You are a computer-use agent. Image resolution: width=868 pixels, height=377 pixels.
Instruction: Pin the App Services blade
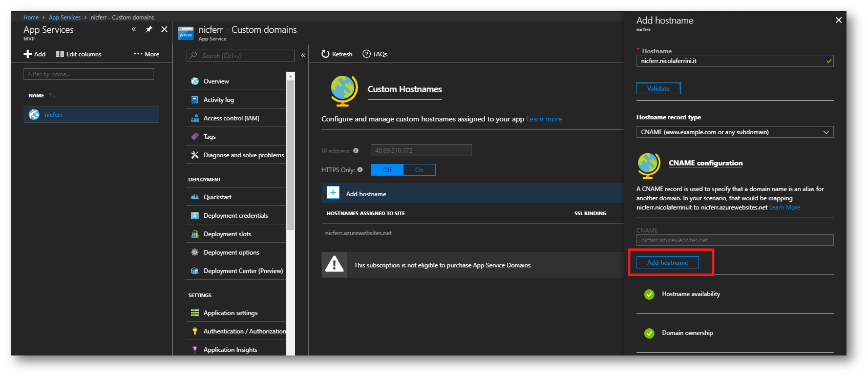(149, 29)
